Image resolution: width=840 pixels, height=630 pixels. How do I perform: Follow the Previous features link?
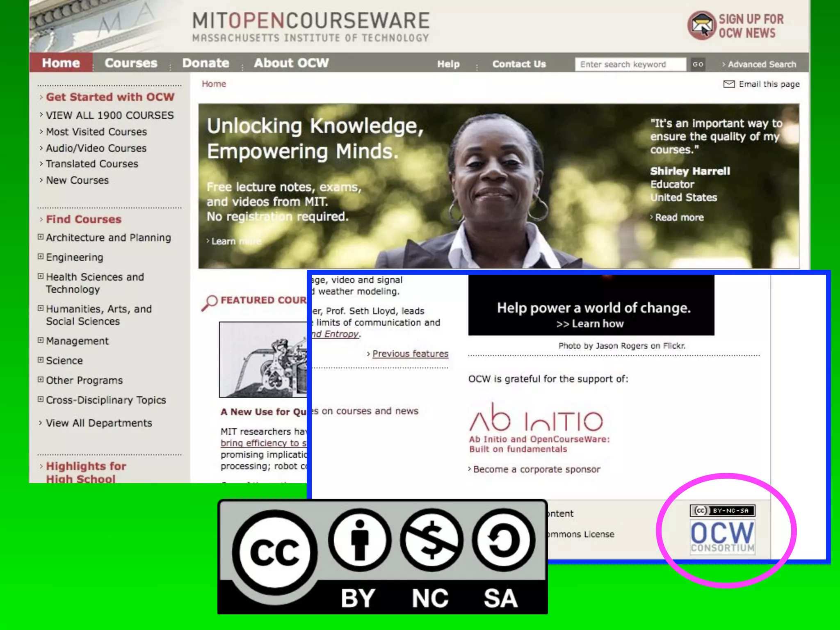coord(410,354)
